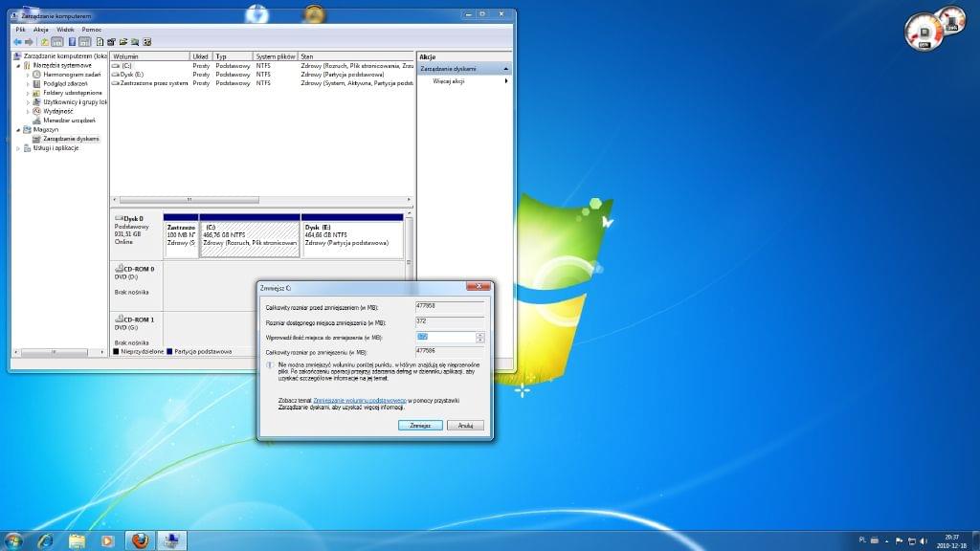This screenshot has width=980, height=551.
Task: Click the CD-ROM 0 DVD (D:) label
Action: click(136, 285)
